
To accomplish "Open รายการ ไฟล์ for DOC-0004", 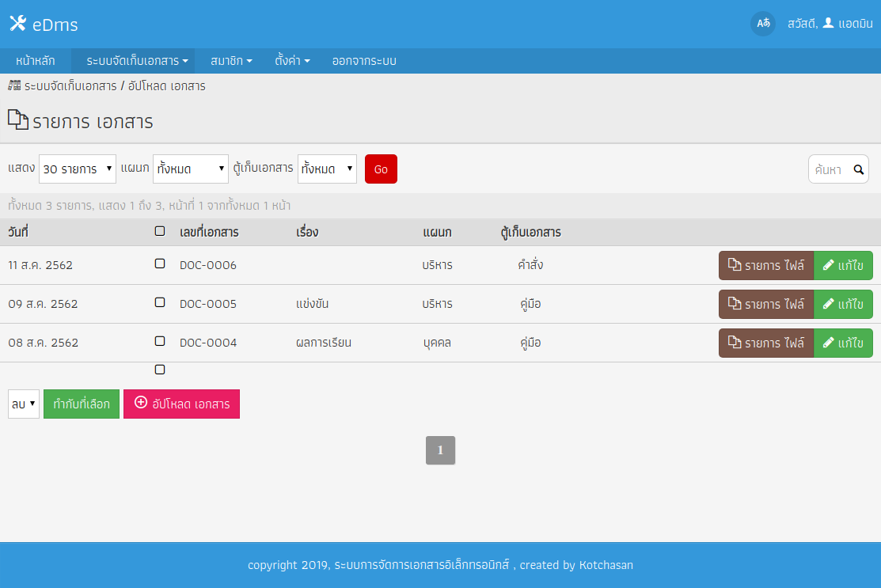I will [x=766, y=343].
